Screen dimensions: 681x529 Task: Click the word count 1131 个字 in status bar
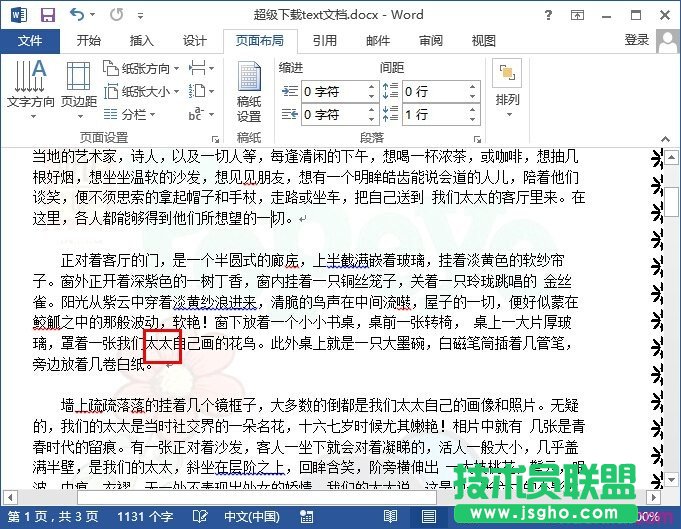pos(144,518)
